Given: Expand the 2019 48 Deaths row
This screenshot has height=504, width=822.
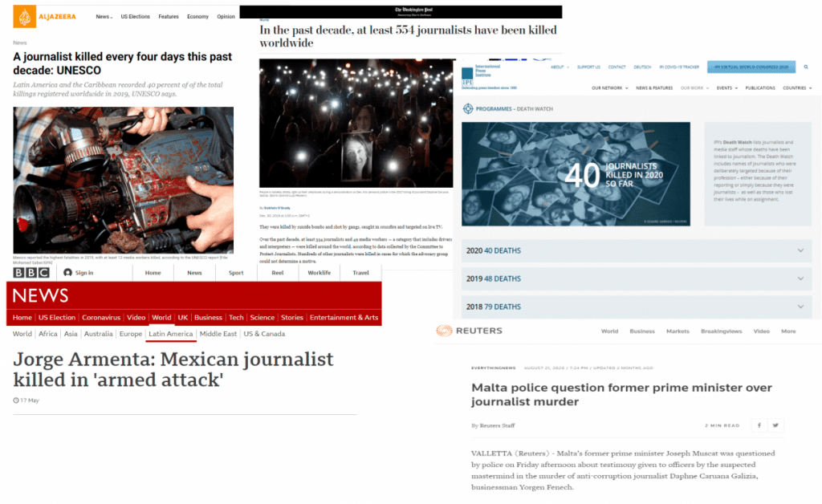Looking at the screenshot, I should 637,278.
